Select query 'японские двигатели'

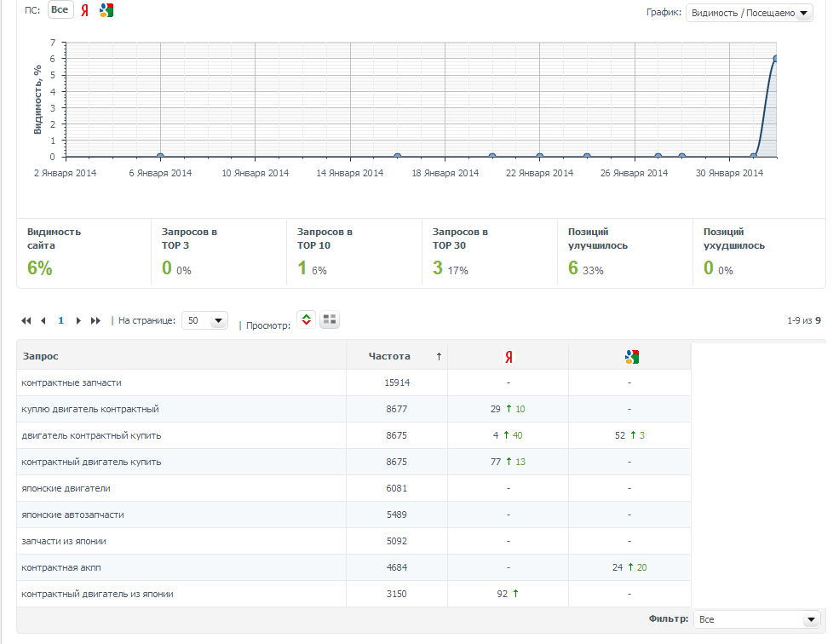(x=66, y=488)
